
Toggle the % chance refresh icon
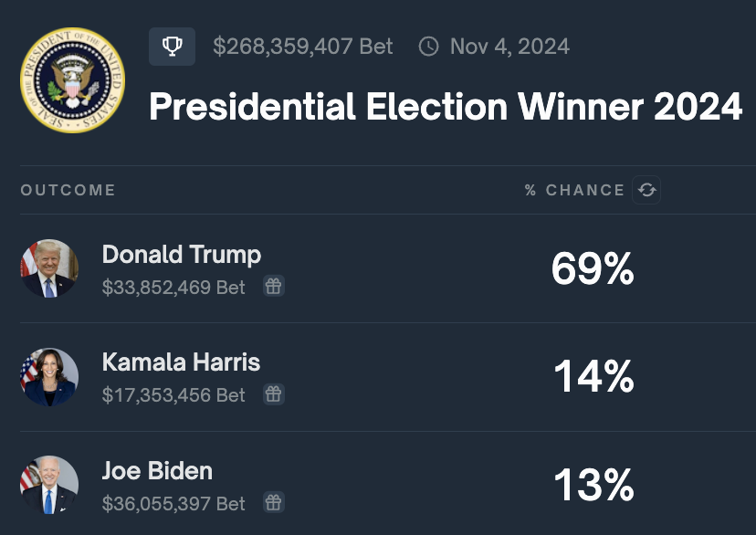pos(647,190)
